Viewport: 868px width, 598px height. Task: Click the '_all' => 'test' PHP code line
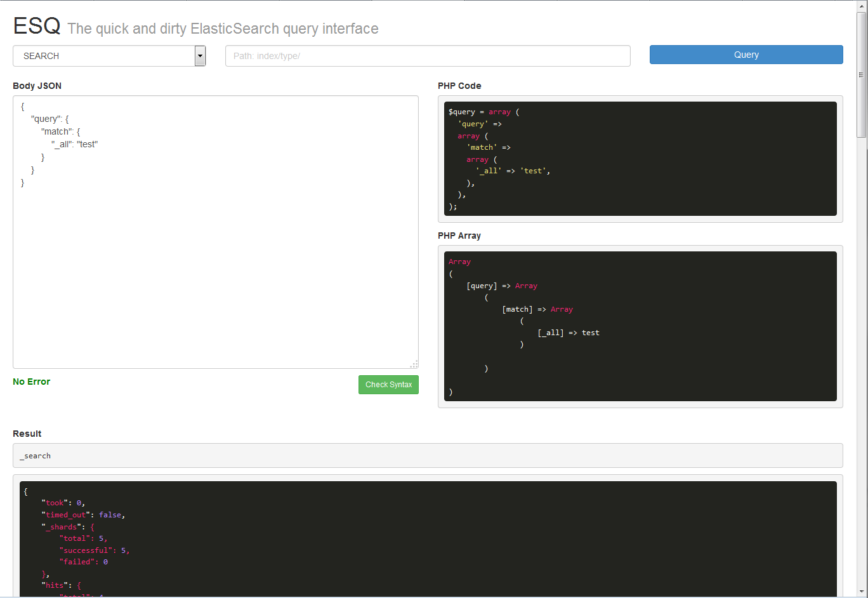tap(513, 171)
